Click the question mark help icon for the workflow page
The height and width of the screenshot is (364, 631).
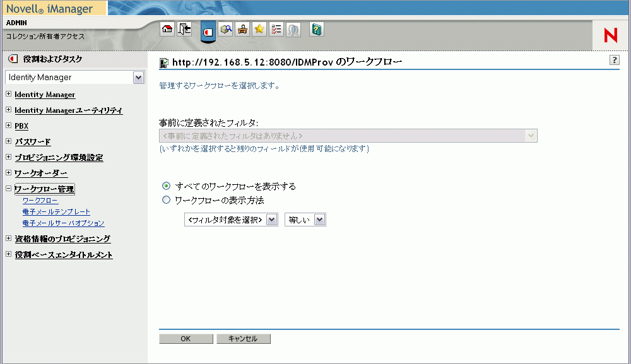click(x=614, y=61)
